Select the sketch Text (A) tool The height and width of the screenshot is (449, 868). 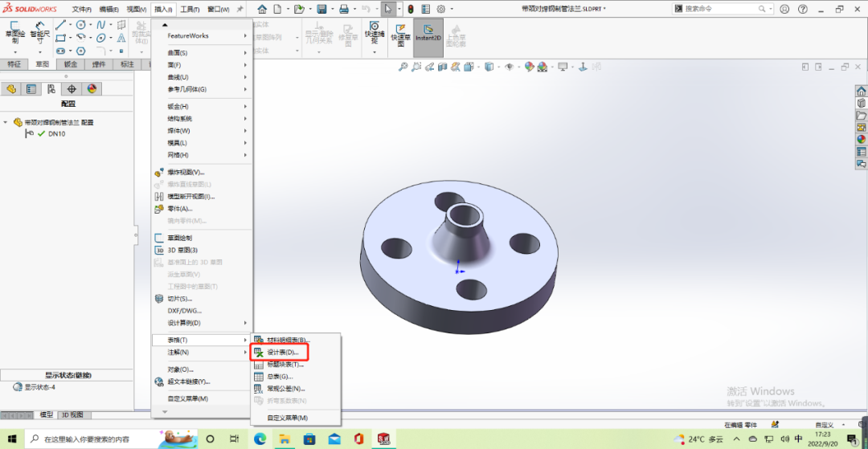[121, 38]
